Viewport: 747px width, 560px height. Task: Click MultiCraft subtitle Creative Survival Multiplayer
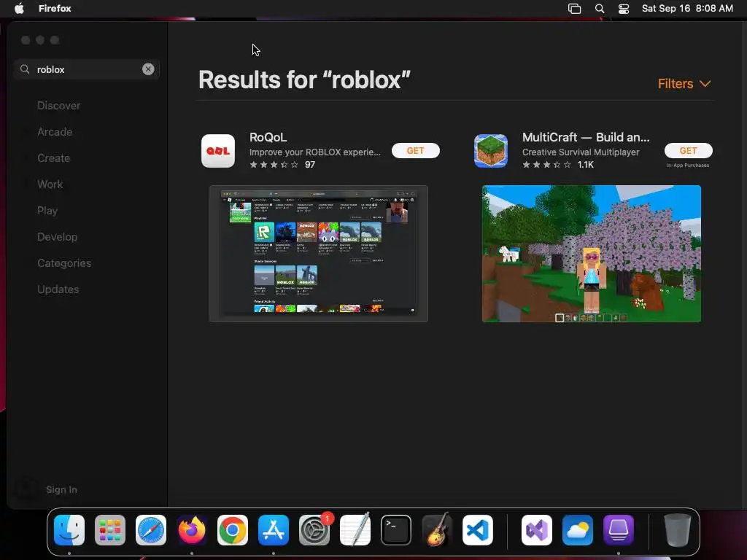pos(581,152)
